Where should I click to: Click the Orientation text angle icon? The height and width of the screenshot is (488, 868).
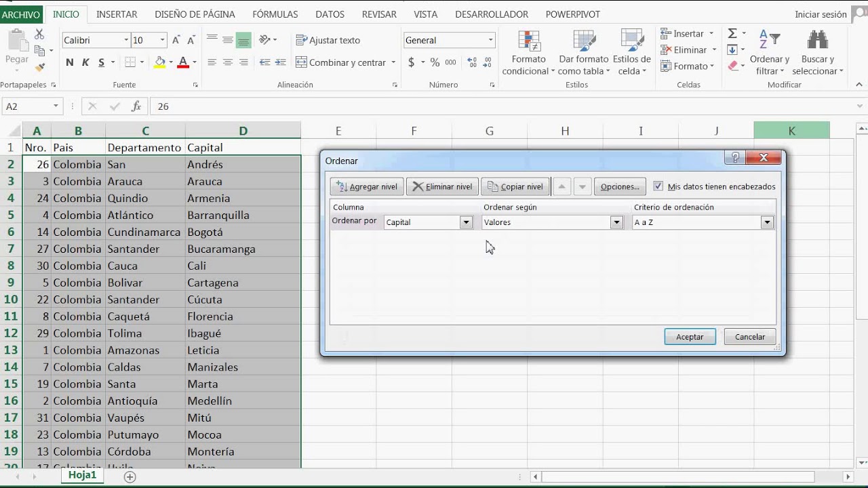[264, 40]
